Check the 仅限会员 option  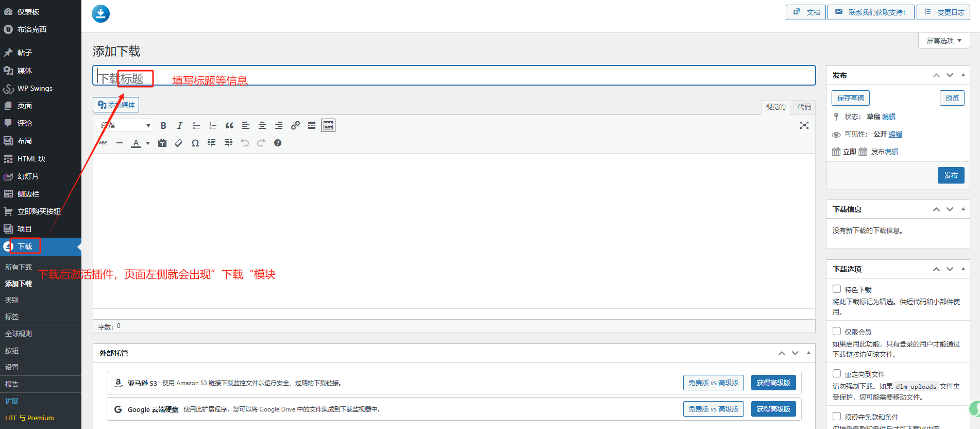tap(837, 331)
